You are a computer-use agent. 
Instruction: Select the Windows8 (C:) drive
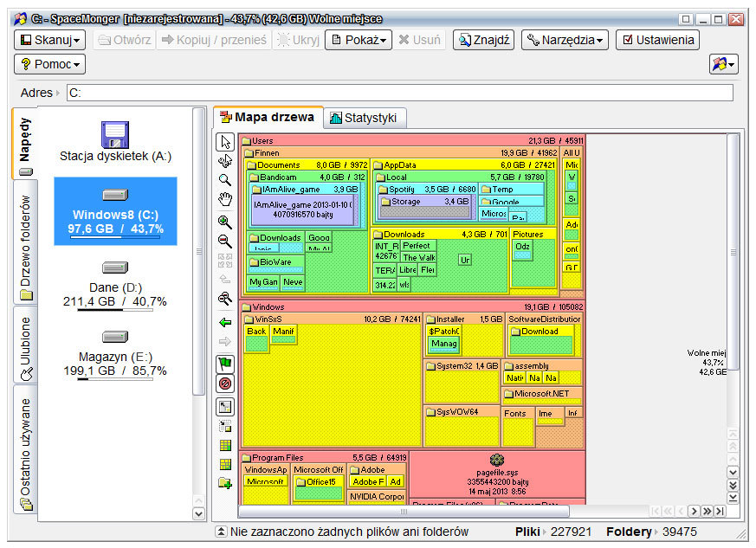115,211
